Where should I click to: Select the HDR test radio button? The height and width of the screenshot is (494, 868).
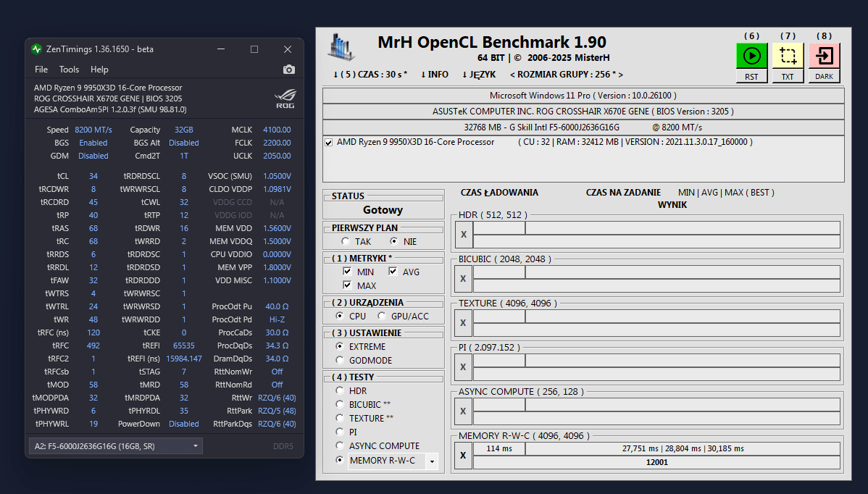(x=339, y=390)
